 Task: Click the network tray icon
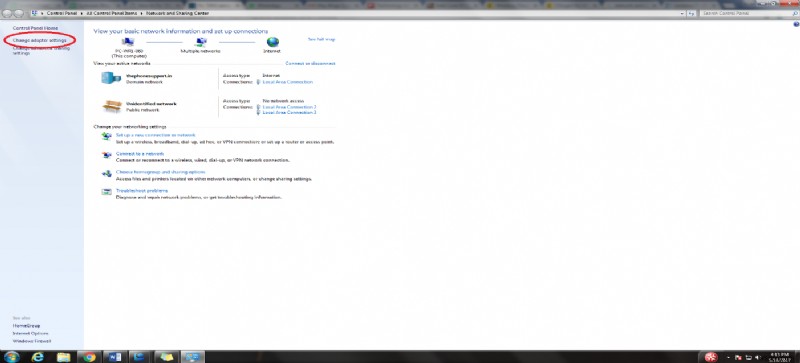click(x=749, y=357)
